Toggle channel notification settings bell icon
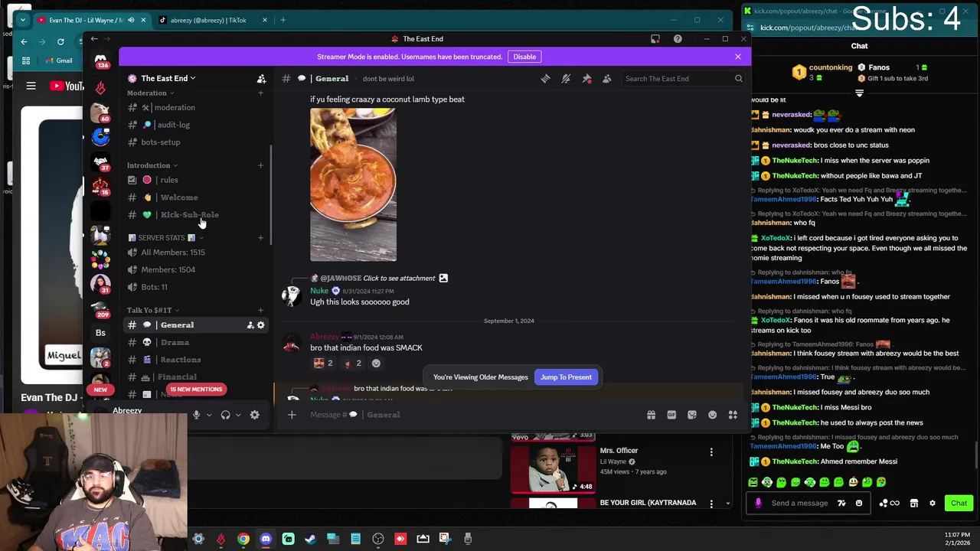 point(566,78)
